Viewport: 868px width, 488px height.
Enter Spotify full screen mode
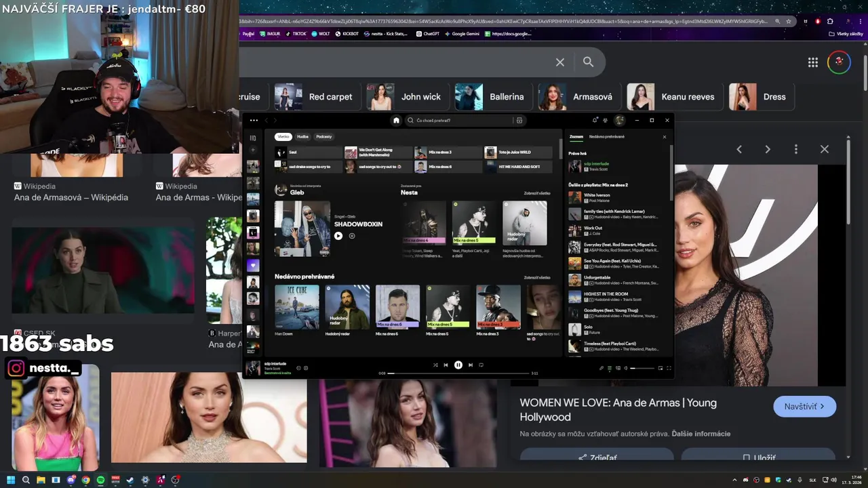point(669,368)
